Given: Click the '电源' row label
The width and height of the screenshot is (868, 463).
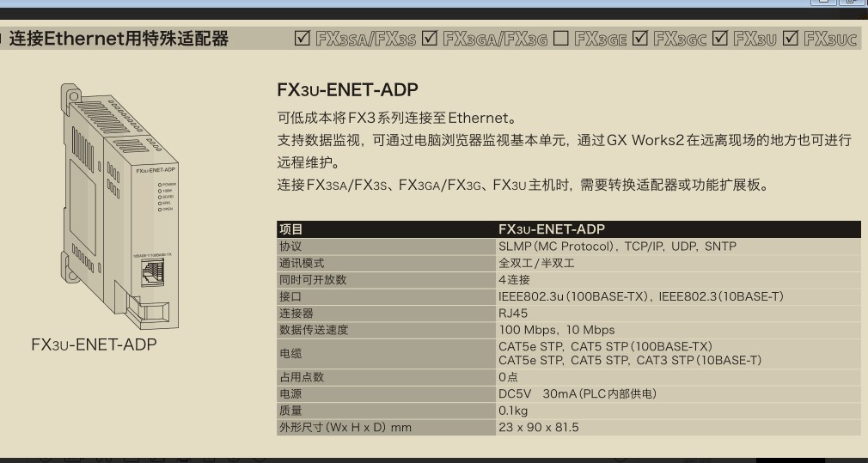Looking at the screenshot, I should tap(387, 394).
